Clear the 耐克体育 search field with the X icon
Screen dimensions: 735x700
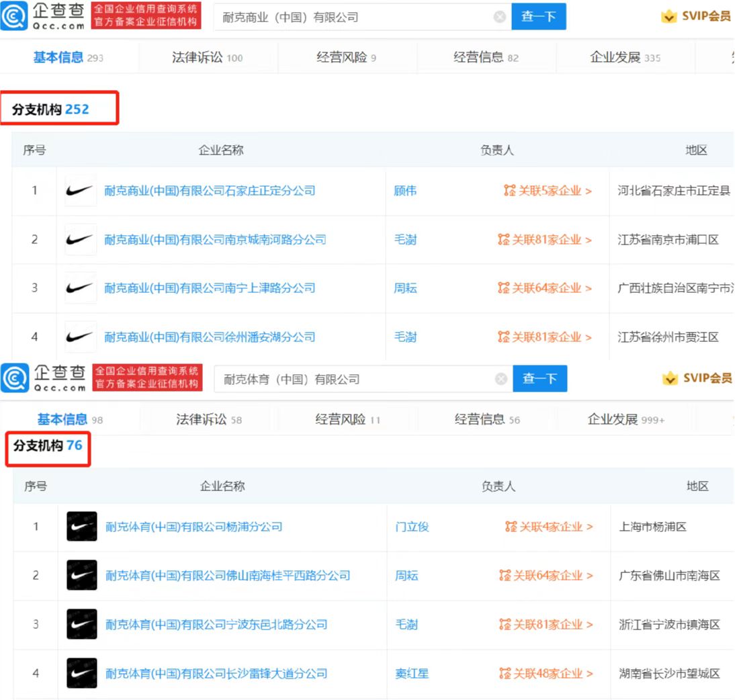[501, 379]
